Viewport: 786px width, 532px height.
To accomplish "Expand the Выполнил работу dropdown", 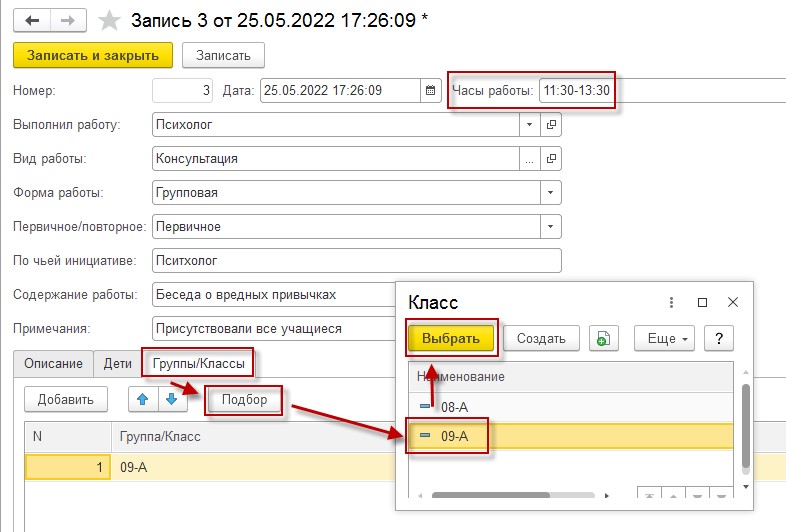I will (529, 124).
